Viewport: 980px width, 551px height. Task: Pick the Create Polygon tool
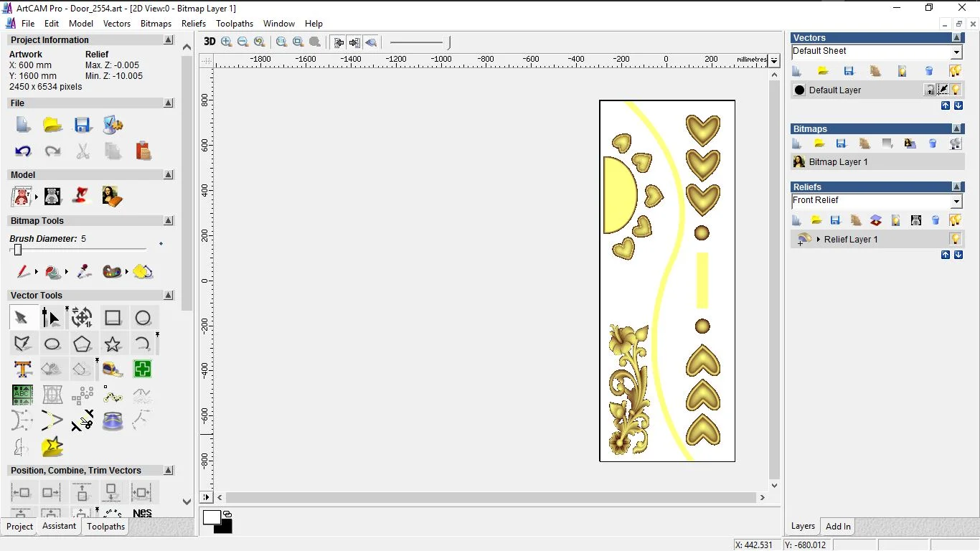82,344
